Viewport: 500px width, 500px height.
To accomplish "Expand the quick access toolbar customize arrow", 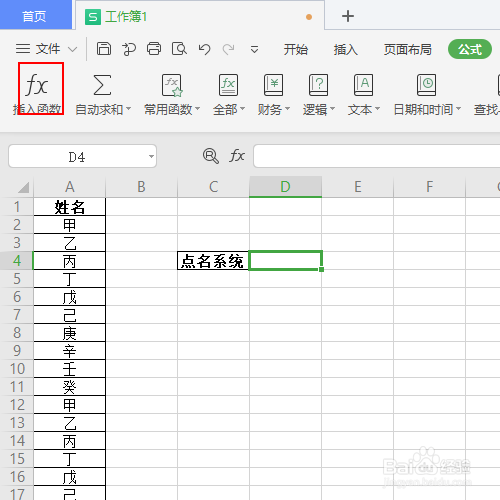I will coord(254,50).
